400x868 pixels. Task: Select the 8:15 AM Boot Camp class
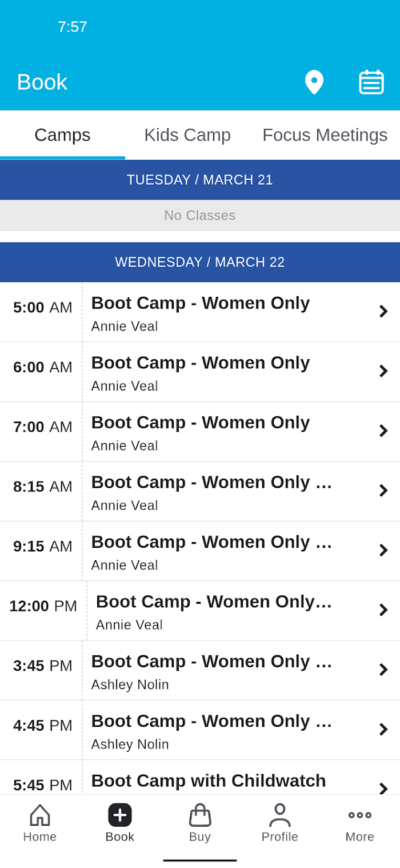[200, 491]
